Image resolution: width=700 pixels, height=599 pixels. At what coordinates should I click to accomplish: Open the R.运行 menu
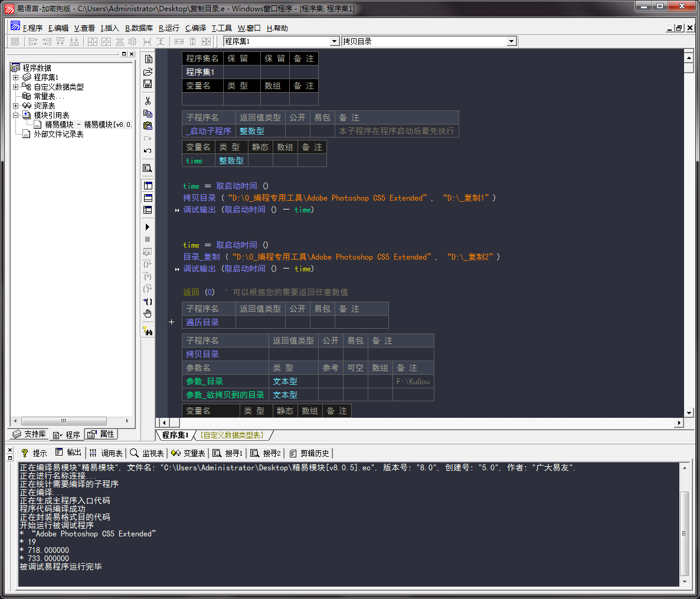click(x=169, y=28)
